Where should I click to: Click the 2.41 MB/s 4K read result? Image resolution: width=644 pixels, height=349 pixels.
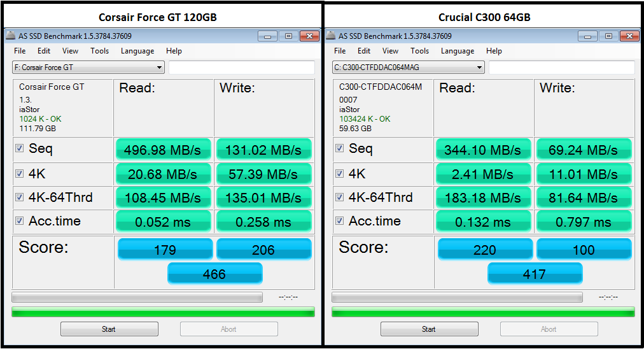tap(483, 174)
